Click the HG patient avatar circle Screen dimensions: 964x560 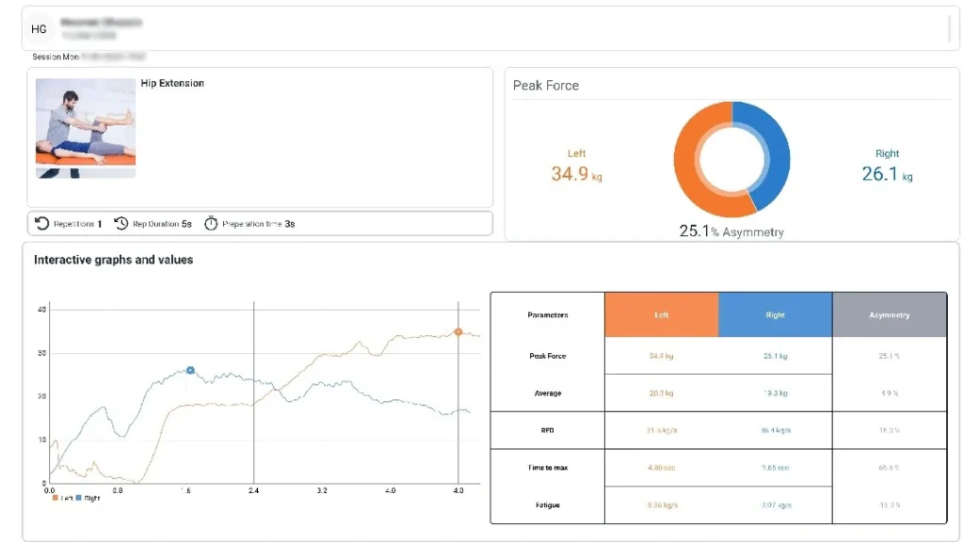click(x=39, y=29)
